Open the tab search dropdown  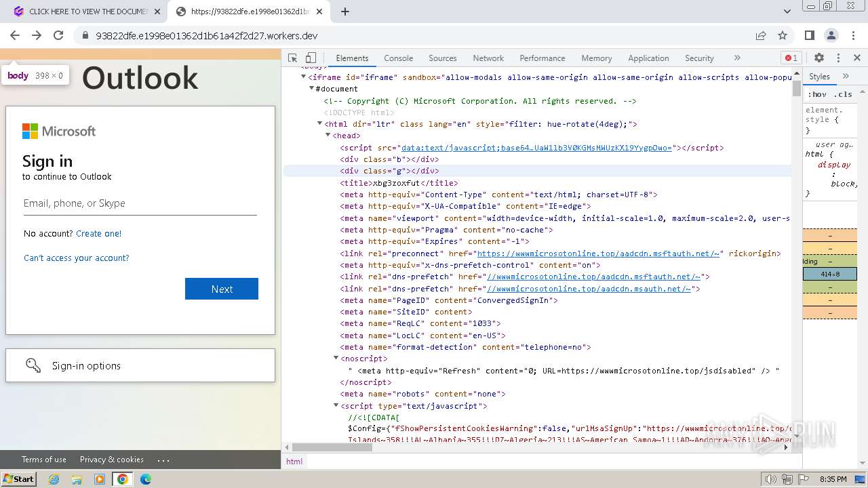click(787, 12)
